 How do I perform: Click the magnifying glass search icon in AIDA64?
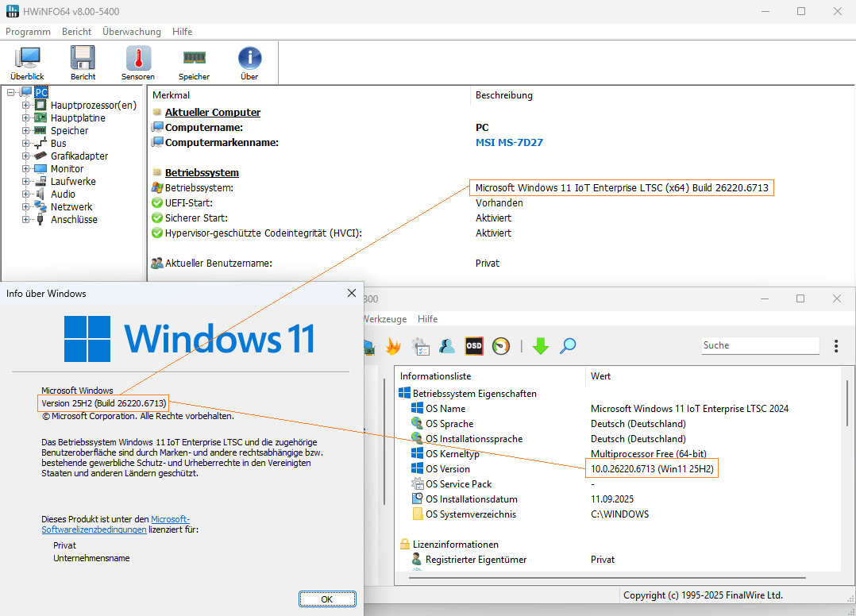pos(568,346)
